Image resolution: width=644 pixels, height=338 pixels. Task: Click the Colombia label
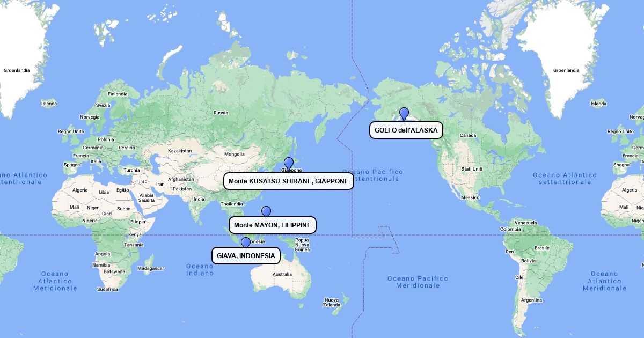(510, 229)
